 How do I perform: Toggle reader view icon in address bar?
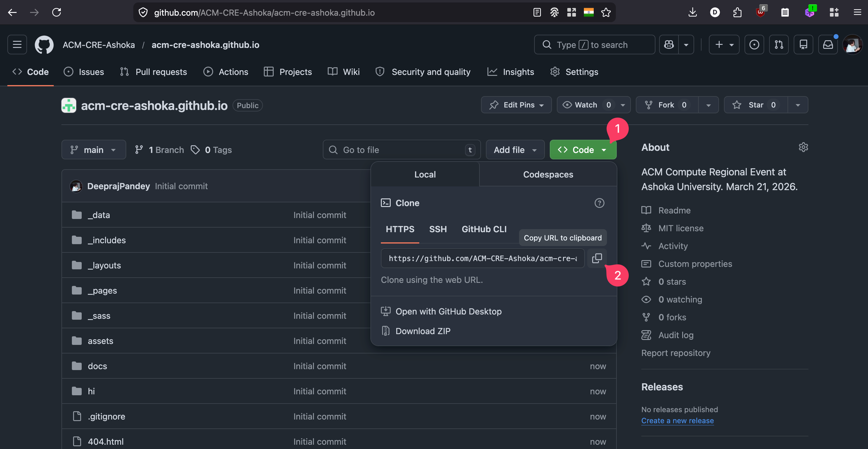coord(537,13)
